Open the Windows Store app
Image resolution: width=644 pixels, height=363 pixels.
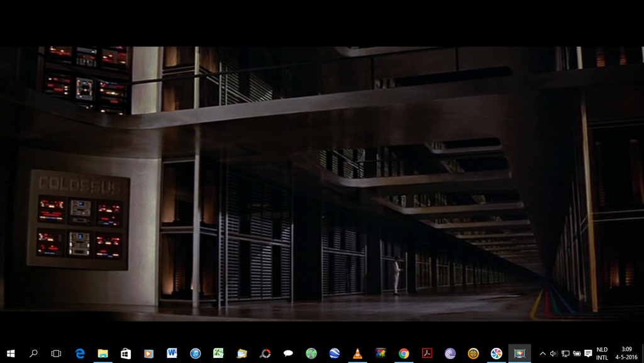126,353
